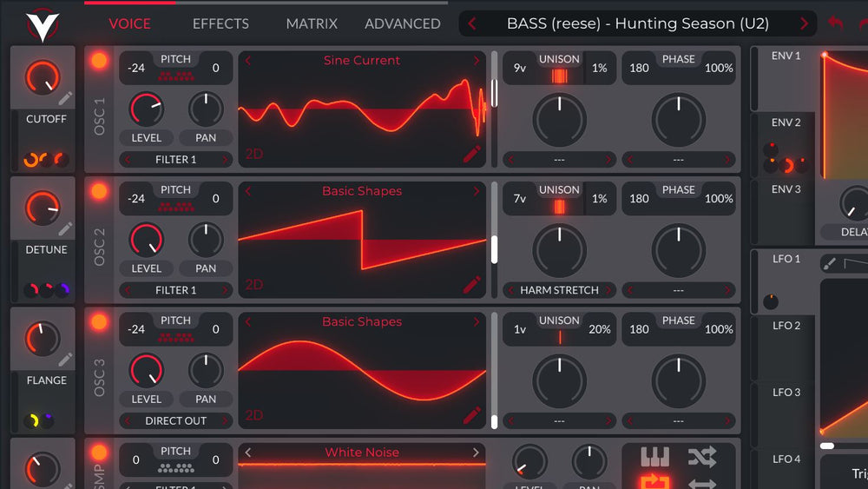Next wavetable arrow on OSC 2 Basic Shapes
868x489 pixels.
point(476,191)
